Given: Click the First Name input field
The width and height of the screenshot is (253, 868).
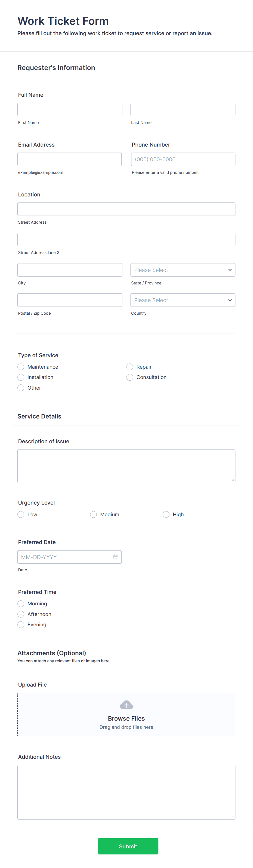Looking at the screenshot, I should pos(70,109).
